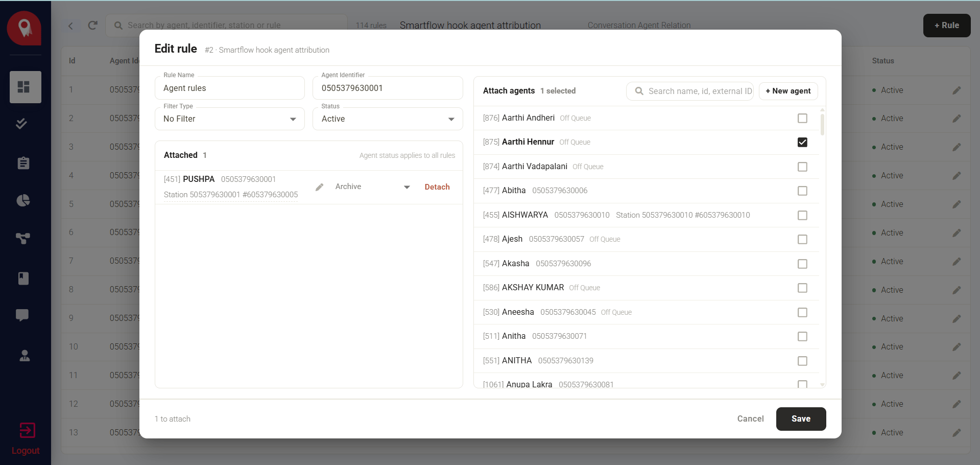Check the Anitha 0505379630071 checkbox
This screenshot has width=980, height=465.
pyautogui.click(x=802, y=336)
